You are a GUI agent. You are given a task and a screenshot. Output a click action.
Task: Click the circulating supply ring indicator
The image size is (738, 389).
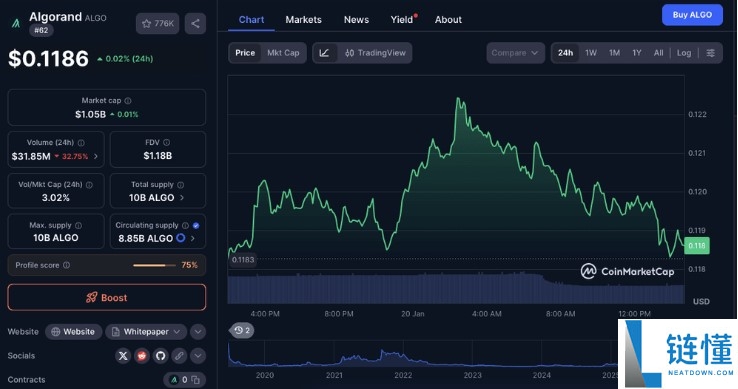[180, 238]
